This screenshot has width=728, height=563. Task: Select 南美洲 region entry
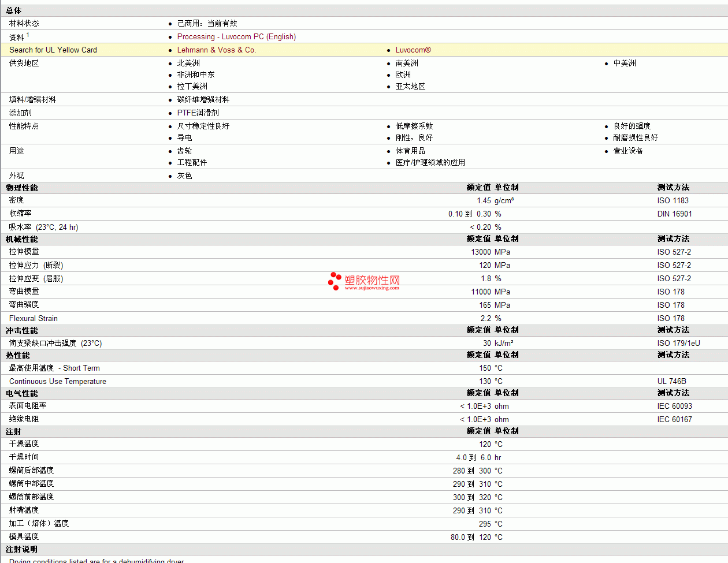tap(407, 63)
